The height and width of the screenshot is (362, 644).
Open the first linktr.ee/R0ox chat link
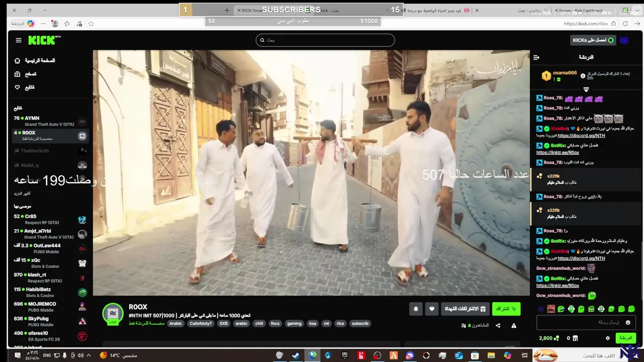(x=557, y=152)
